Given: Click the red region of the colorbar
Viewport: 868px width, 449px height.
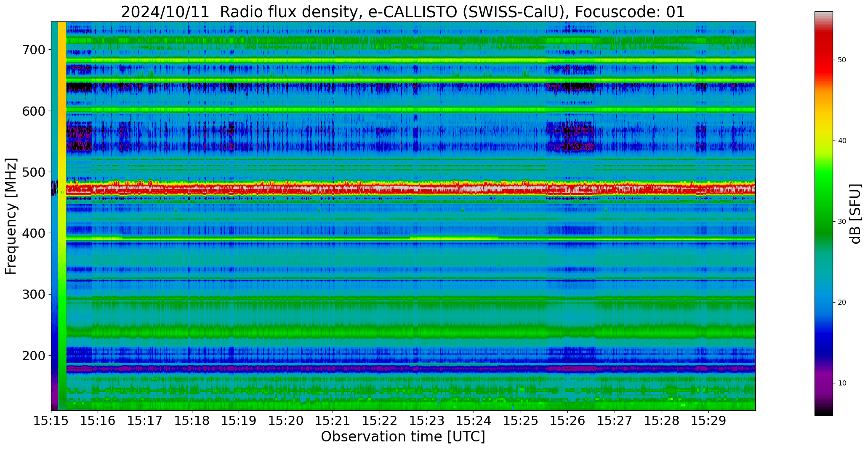Looking at the screenshot, I should coord(823,55).
